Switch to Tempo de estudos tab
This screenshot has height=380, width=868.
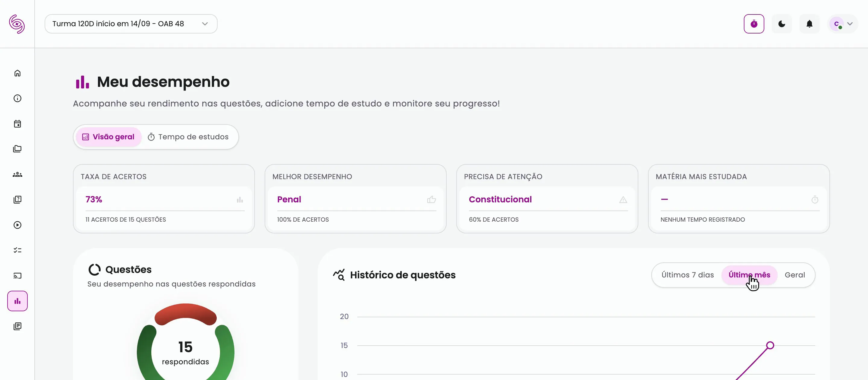coord(188,137)
